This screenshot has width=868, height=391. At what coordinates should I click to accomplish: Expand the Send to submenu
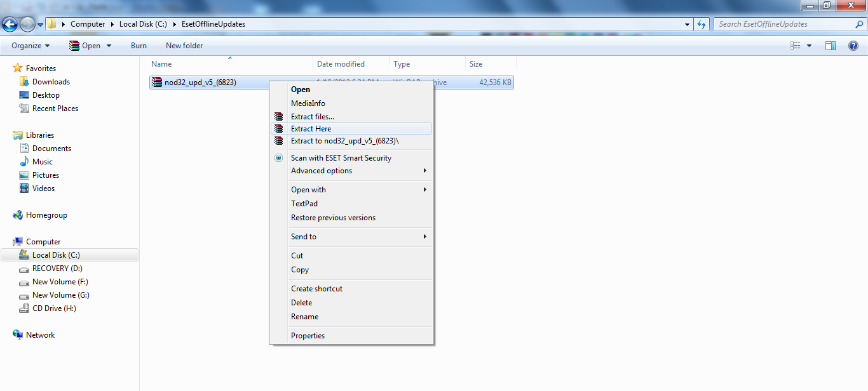tap(351, 237)
